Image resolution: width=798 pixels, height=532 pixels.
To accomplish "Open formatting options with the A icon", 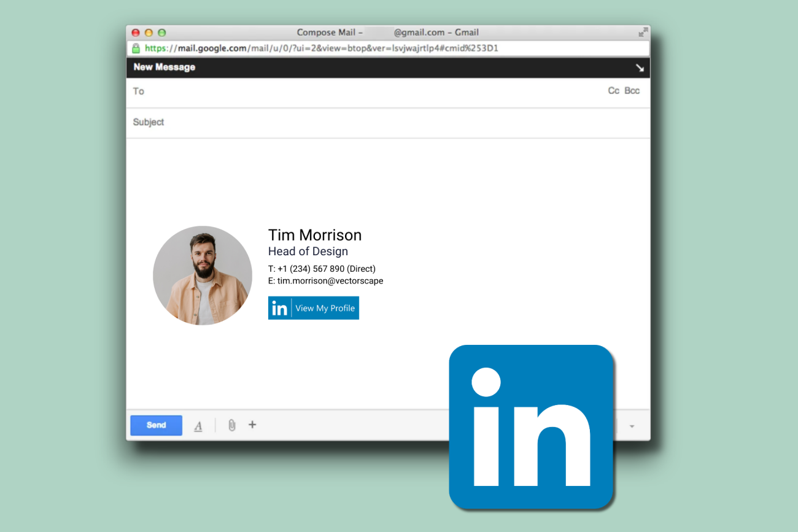I will 198,425.
